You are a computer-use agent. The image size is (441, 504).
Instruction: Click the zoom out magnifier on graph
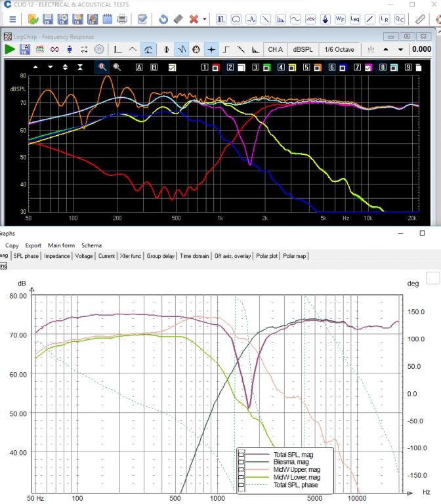117,67
